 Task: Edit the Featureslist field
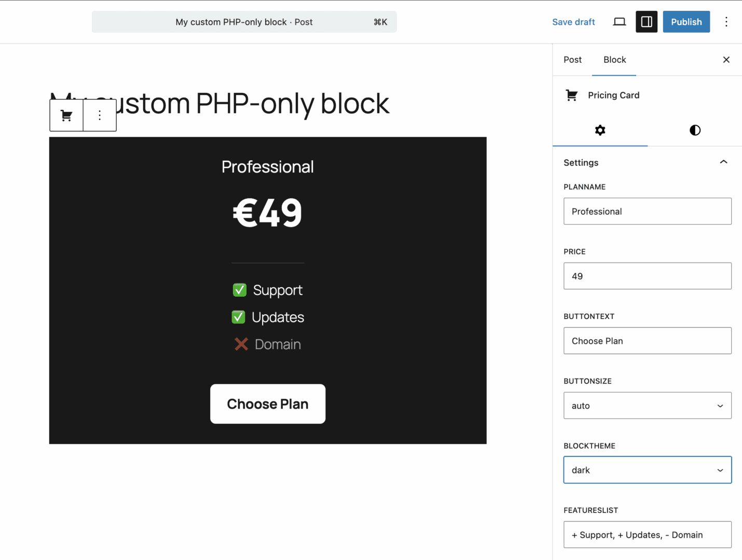tap(647, 535)
